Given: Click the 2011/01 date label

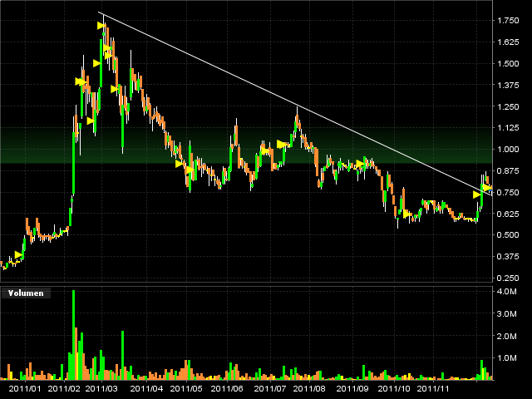Looking at the screenshot, I should (x=24, y=387).
